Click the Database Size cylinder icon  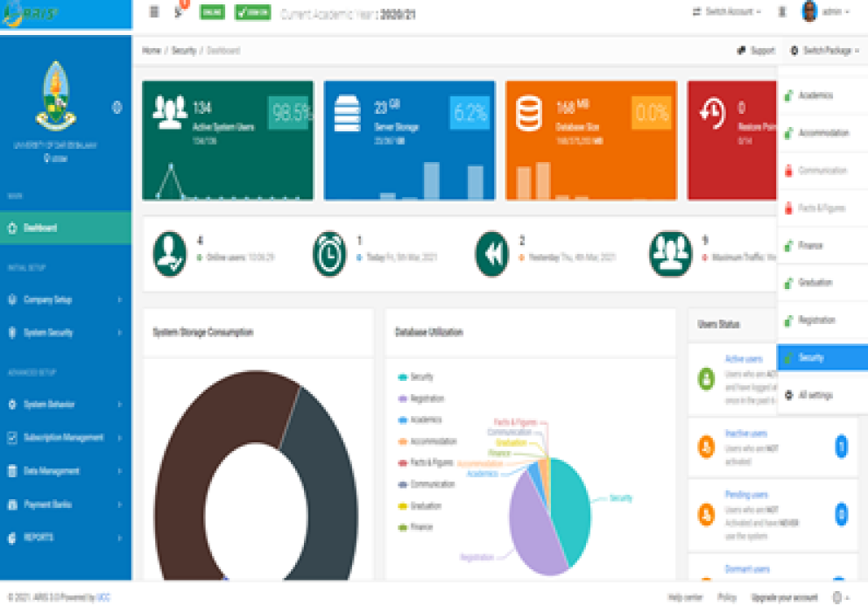click(x=529, y=114)
